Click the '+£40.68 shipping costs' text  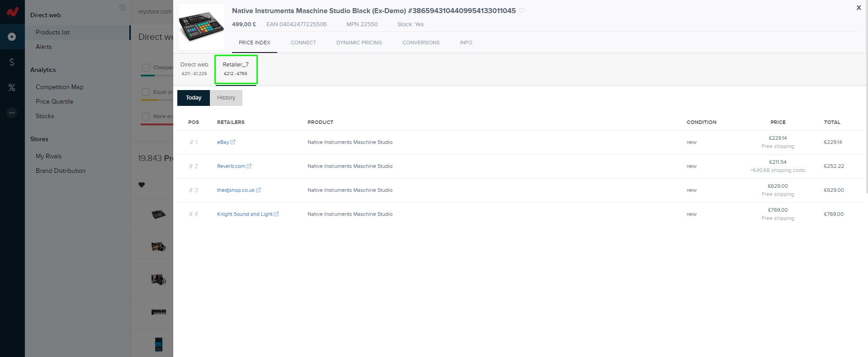pos(778,170)
